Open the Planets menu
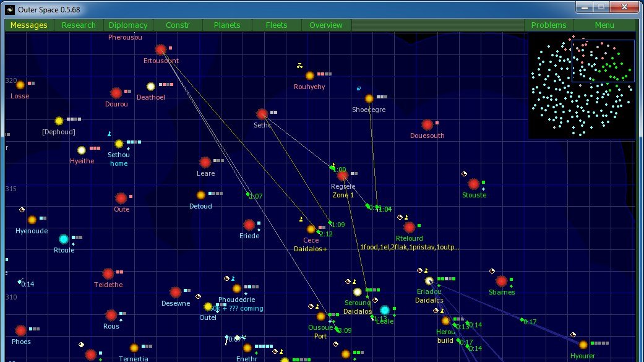644x362 pixels. 227,25
